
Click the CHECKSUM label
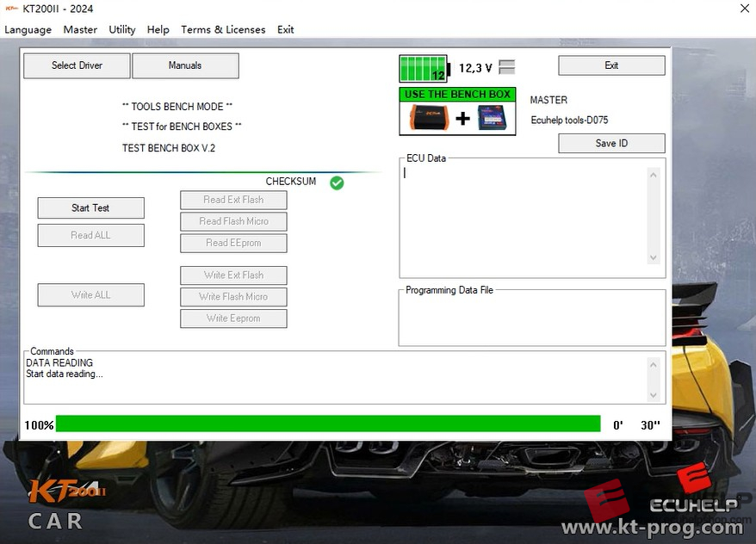(291, 182)
